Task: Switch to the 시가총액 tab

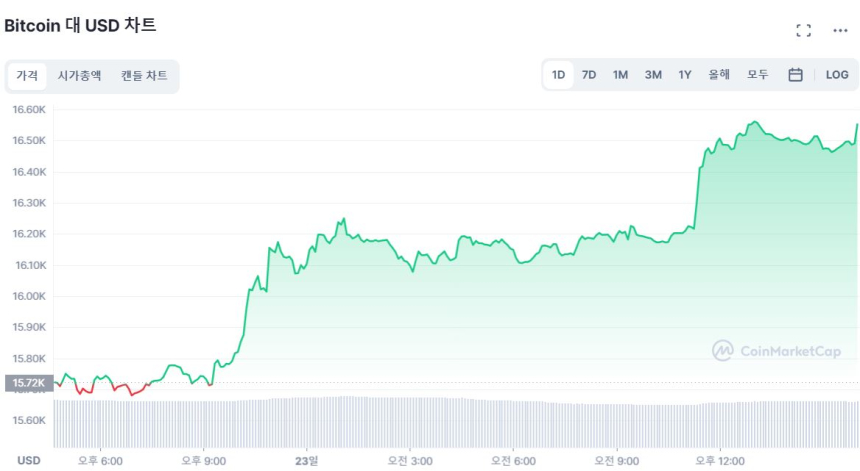Action: click(79, 76)
